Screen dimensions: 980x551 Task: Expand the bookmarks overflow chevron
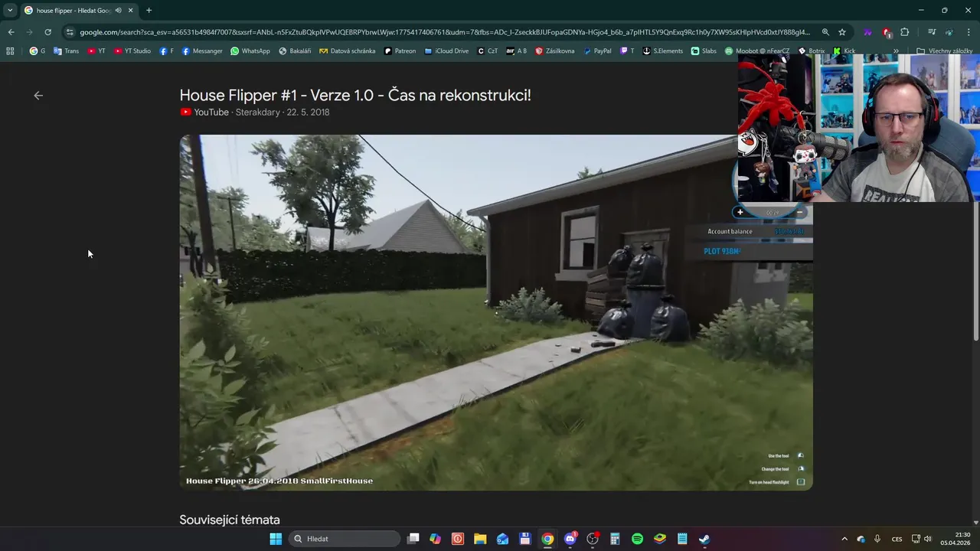897,51
